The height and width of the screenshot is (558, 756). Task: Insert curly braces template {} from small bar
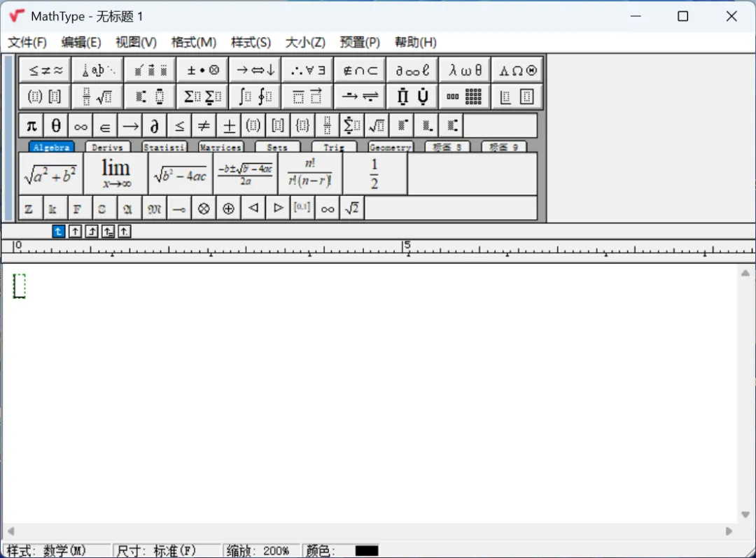(x=302, y=126)
